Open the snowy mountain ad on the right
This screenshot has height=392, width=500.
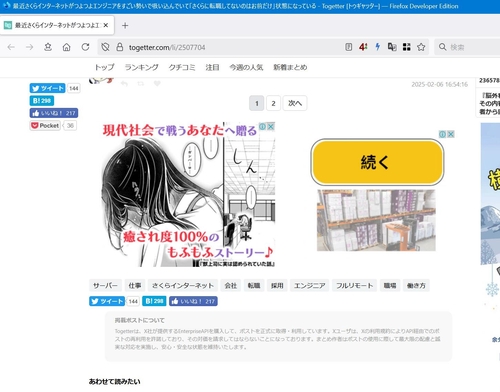[490, 217]
